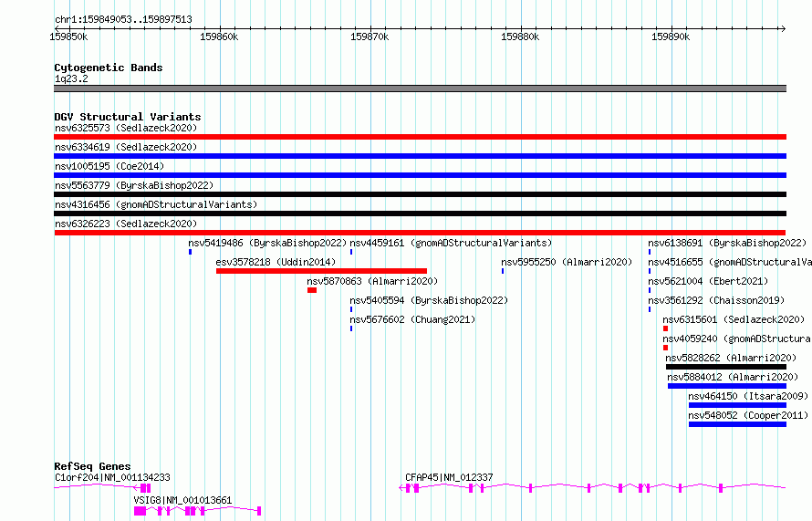The image size is (812, 521).
Task: Select the red square under nsv4059240
Action: click(665, 348)
